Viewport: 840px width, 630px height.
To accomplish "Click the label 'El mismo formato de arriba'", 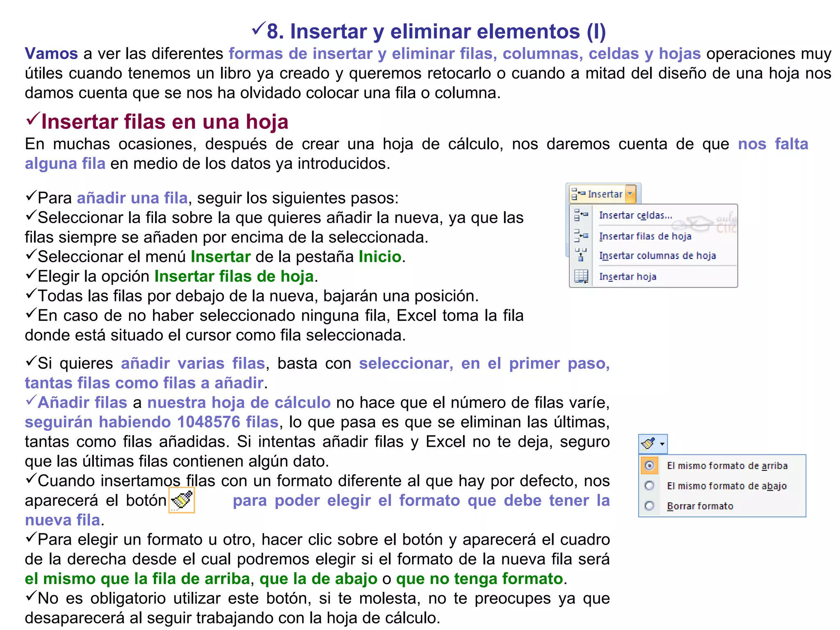I will [x=727, y=466].
